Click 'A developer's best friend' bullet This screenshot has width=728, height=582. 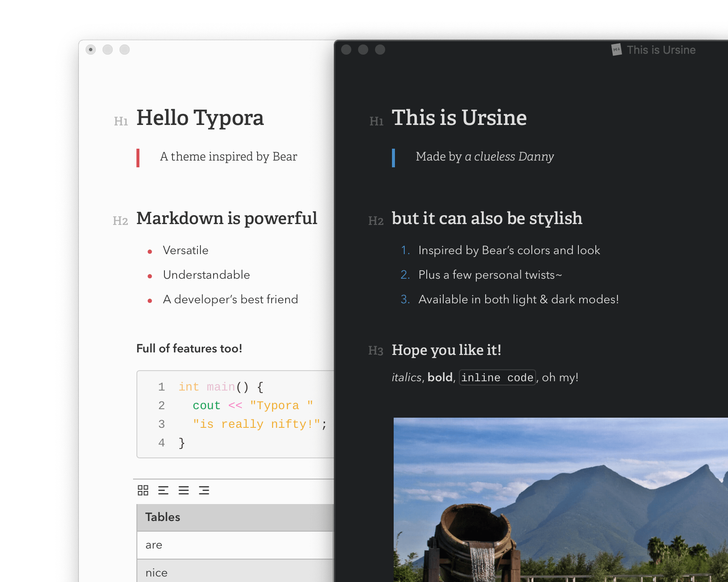point(231,299)
